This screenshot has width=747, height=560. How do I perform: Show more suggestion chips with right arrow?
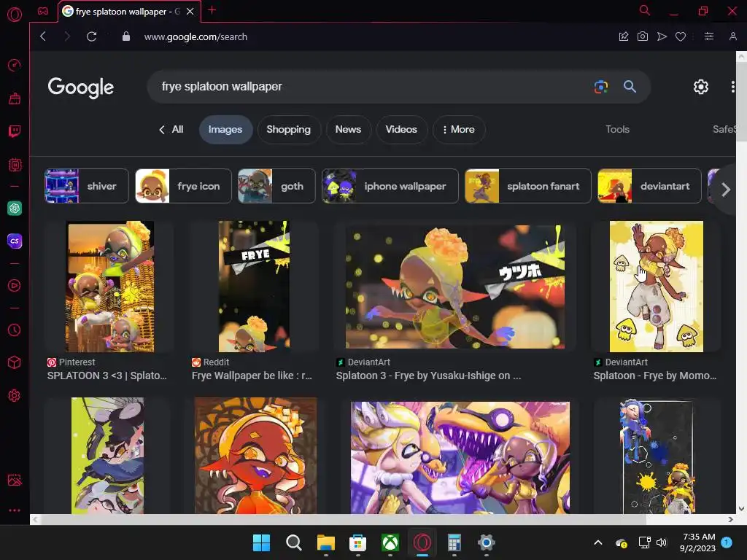[726, 190]
